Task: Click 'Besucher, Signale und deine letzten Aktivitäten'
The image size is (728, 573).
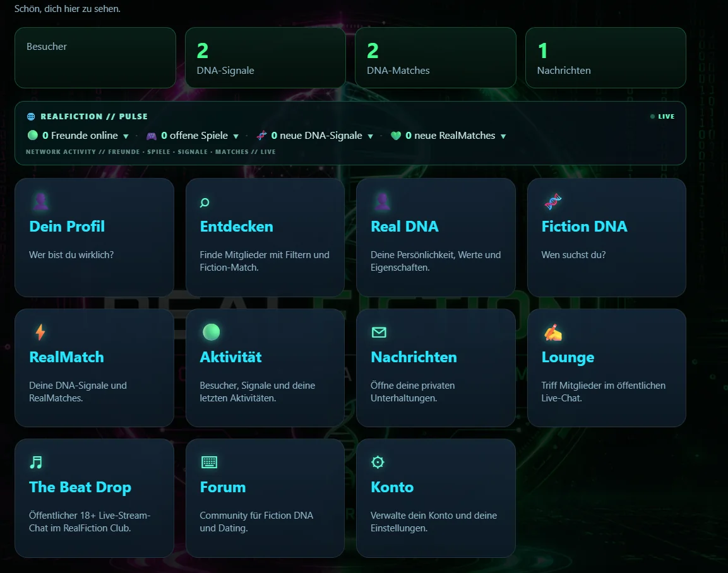Action: (x=257, y=392)
